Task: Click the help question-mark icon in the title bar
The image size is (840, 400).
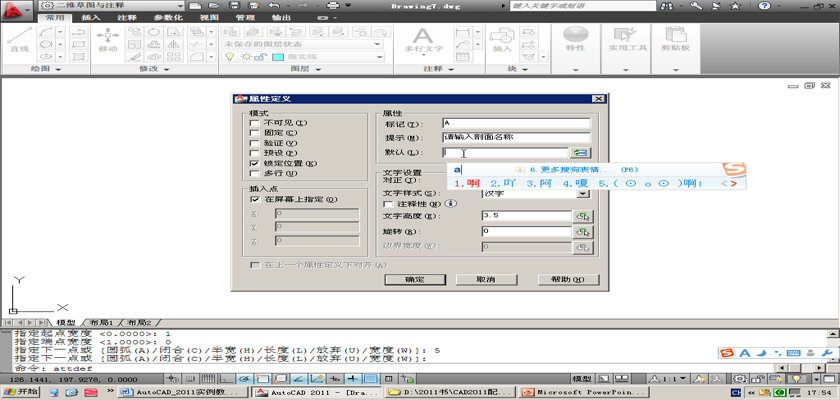Action: click(x=764, y=6)
